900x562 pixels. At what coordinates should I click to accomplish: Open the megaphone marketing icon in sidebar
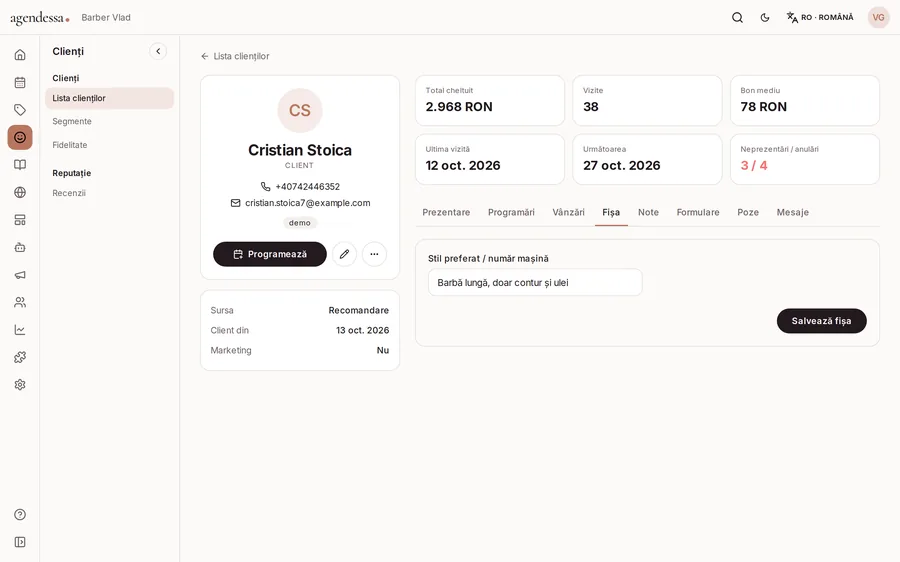click(x=20, y=275)
